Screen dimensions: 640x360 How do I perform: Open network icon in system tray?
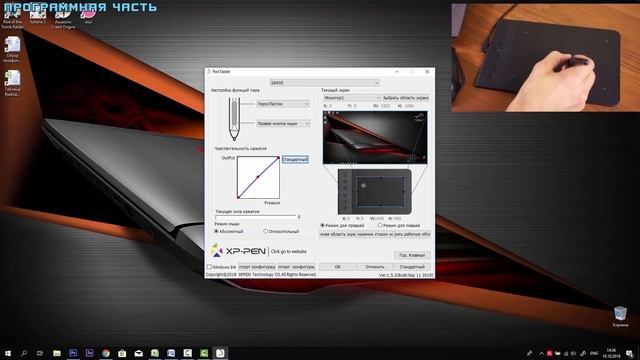coord(566,353)
